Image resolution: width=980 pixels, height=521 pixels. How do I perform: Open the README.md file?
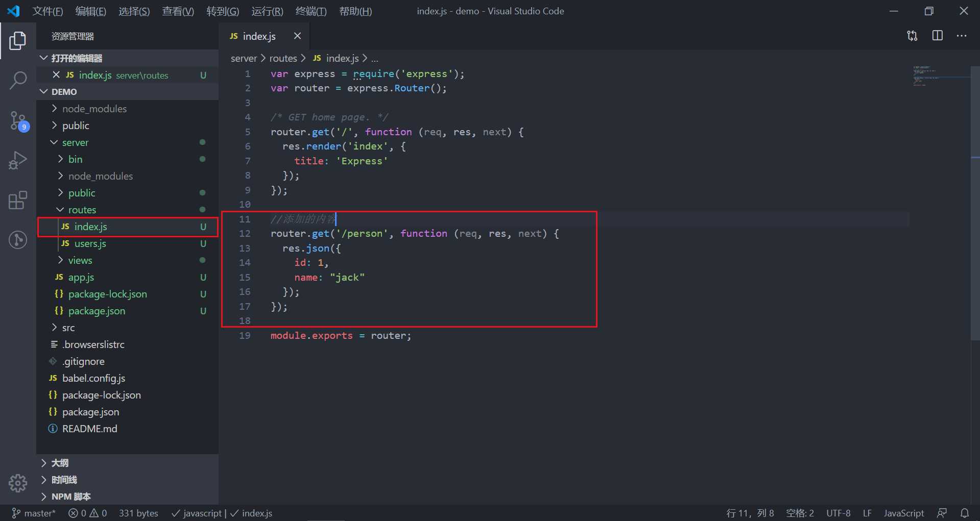click(x=128, y=429)
